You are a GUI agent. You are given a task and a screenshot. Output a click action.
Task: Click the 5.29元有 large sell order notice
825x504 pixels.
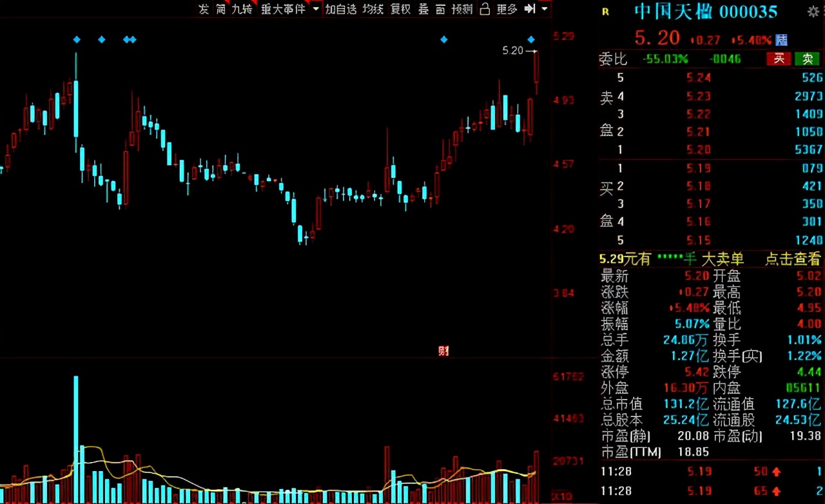coord(625,259)
